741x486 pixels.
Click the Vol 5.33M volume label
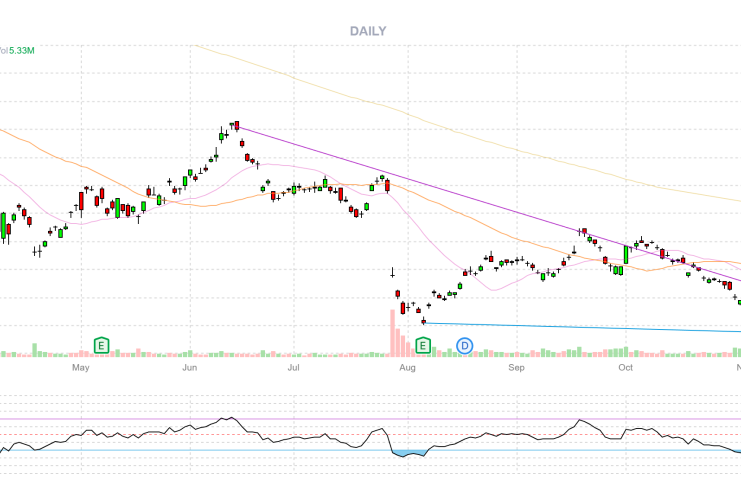coord(17,50)
